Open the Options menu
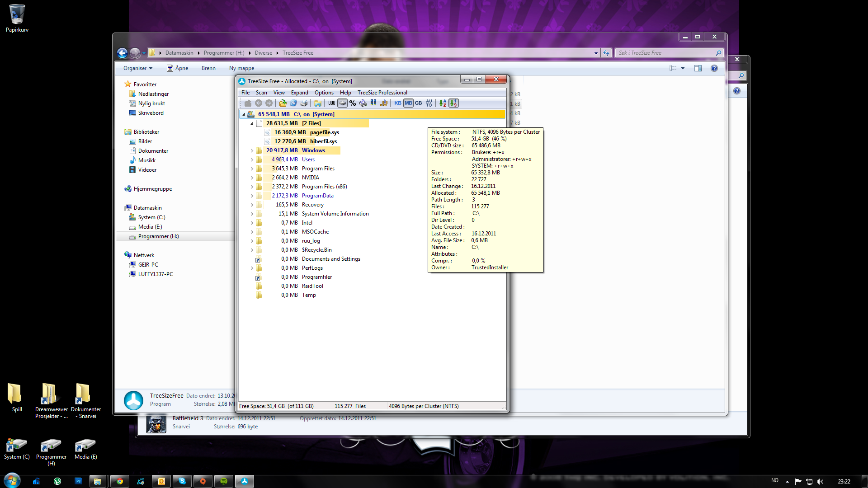Screen dimensions: 868x488 324,93
